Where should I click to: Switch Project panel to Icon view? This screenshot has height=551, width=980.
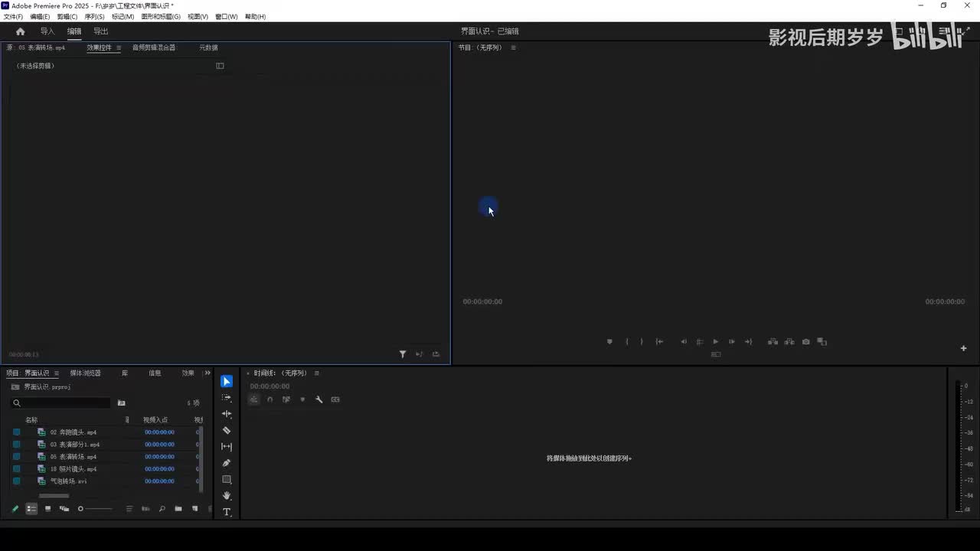(x=47, y=509)
